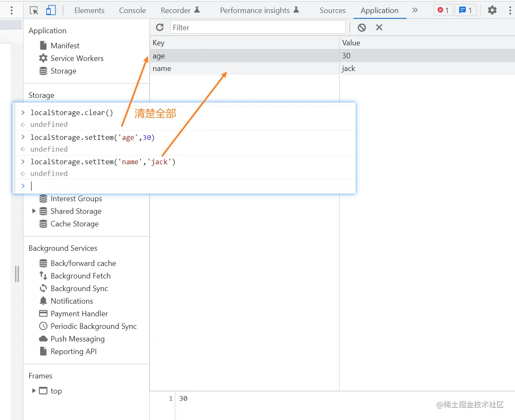Click the setItem('age',30) console line
Screen dimensions: 515x420
coord(92,137)
